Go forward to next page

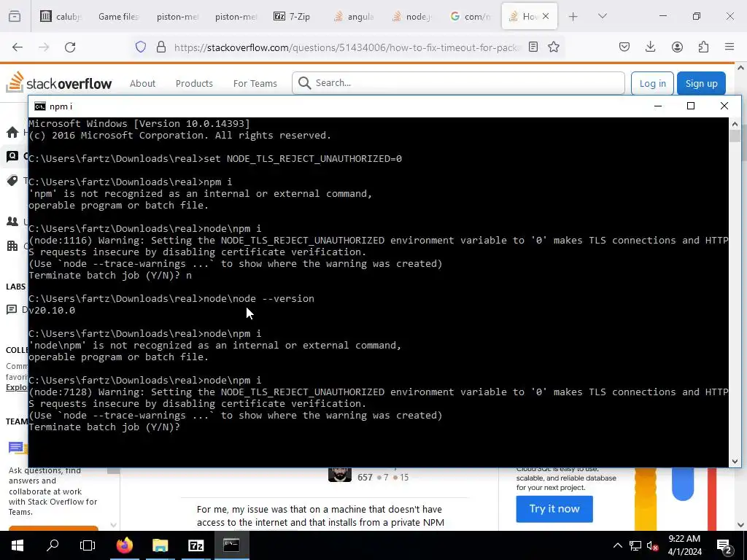(x=44, y=47)
